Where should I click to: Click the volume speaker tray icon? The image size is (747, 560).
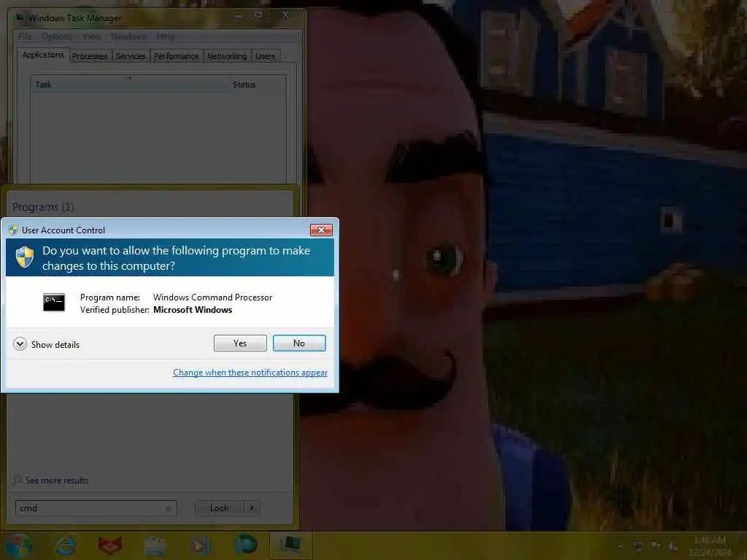pos(673,546)
